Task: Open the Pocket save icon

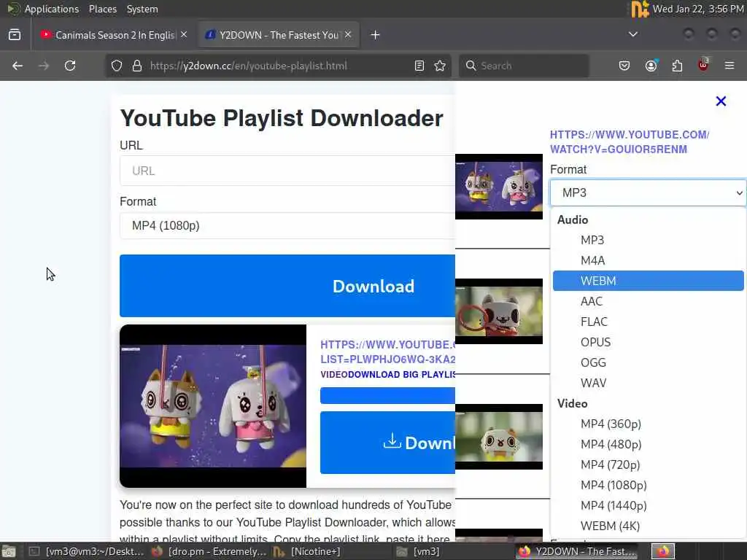Action: point(624,66)
